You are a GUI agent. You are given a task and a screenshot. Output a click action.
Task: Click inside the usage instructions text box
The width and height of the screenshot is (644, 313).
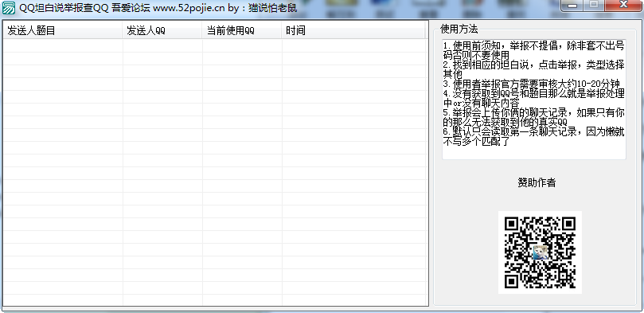click(534, 99)
